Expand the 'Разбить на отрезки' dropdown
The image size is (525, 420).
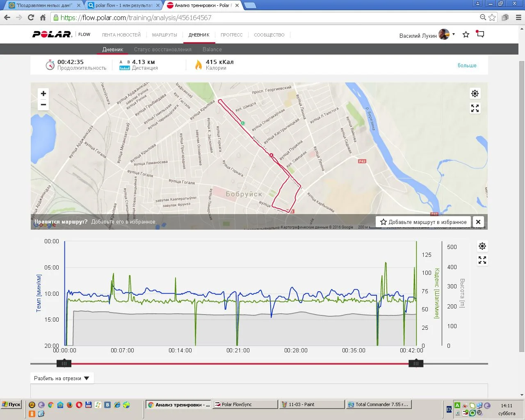62,378
